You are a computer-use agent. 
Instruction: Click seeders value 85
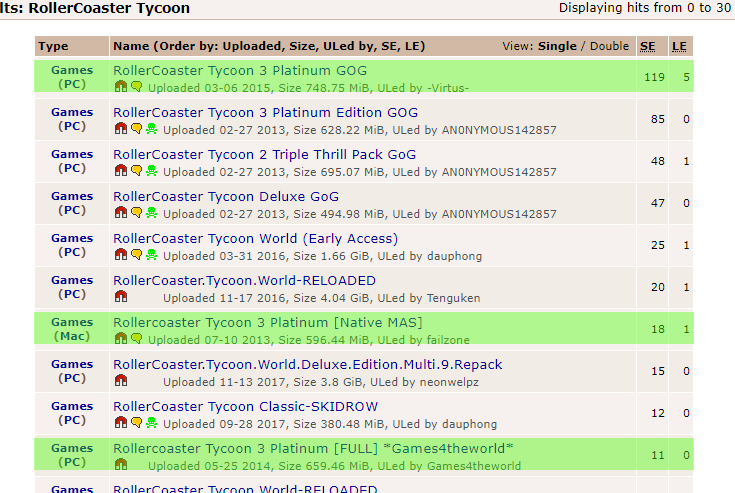(658, 120)
